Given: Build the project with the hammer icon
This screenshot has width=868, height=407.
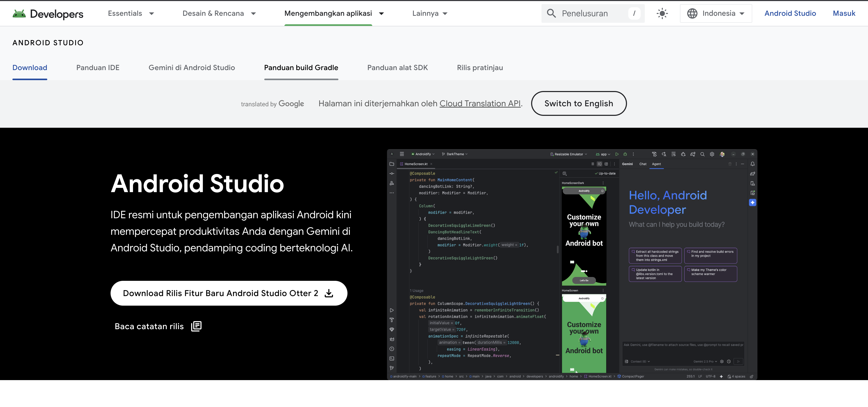Looking at the screenshot, I should point(655,154).
